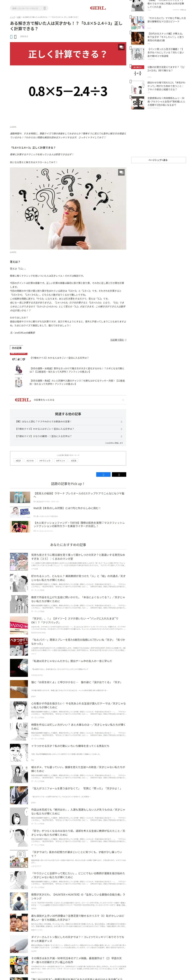Image resolution: width=196 pixels, height=980 pixels.
Task: Click second share icon under article title
Action: [x=15, y=37]
